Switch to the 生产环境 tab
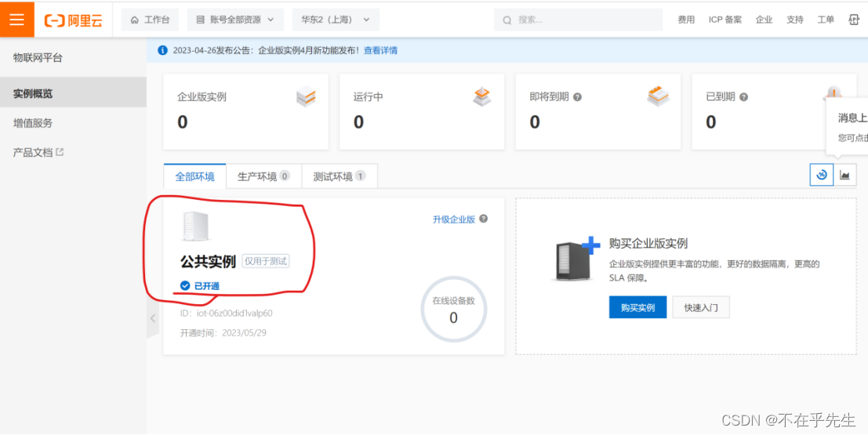 263,176
